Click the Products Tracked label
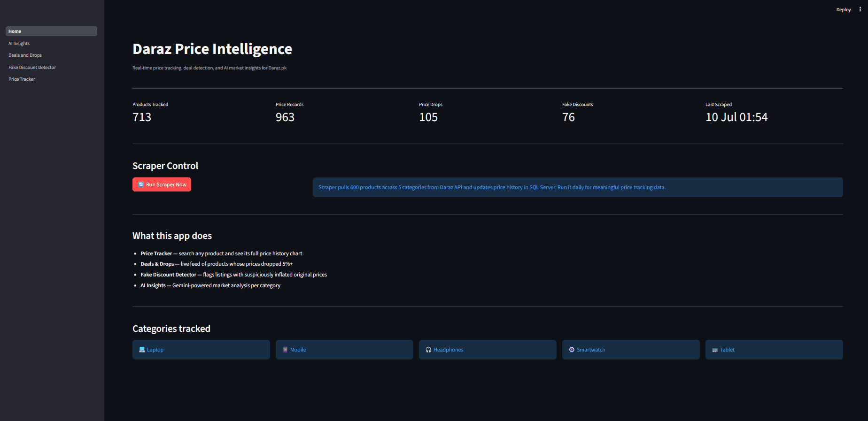This screenshot has width=868, height=421. tap(150, 105)
